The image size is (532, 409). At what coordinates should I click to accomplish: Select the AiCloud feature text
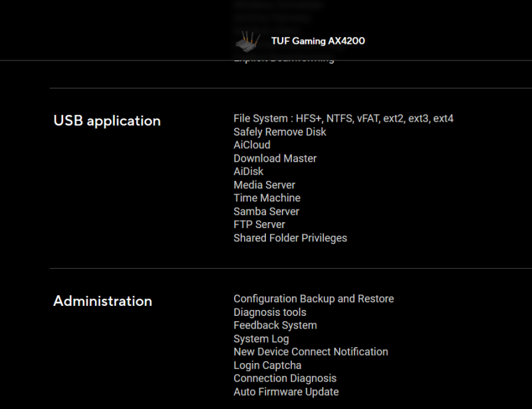pyautogui.click(x=252, y=145)
